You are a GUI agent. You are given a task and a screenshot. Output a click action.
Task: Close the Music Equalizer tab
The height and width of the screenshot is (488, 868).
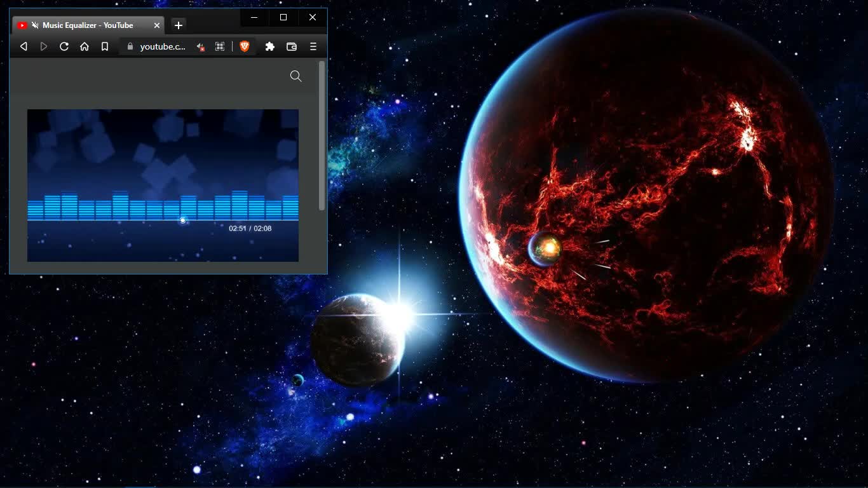157,25
